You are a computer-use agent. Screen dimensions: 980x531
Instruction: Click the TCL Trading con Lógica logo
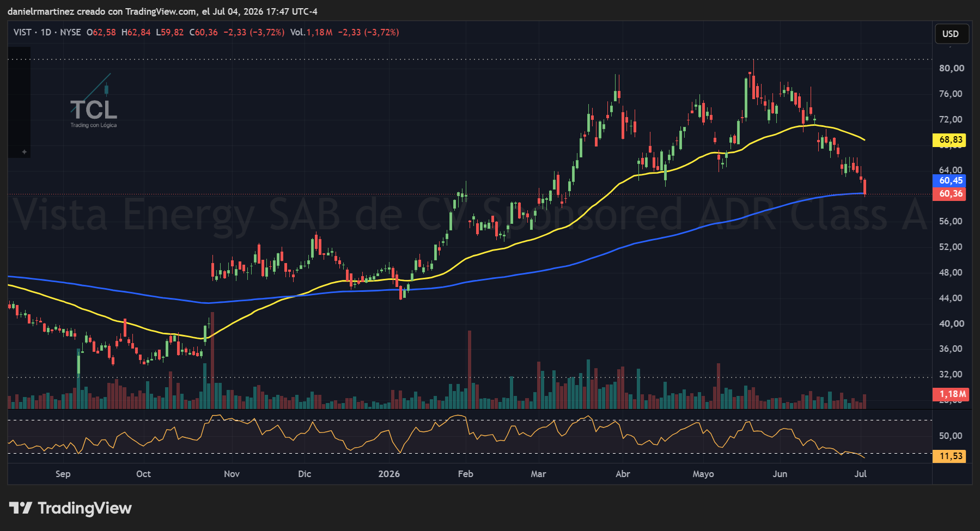click(93, 101)
